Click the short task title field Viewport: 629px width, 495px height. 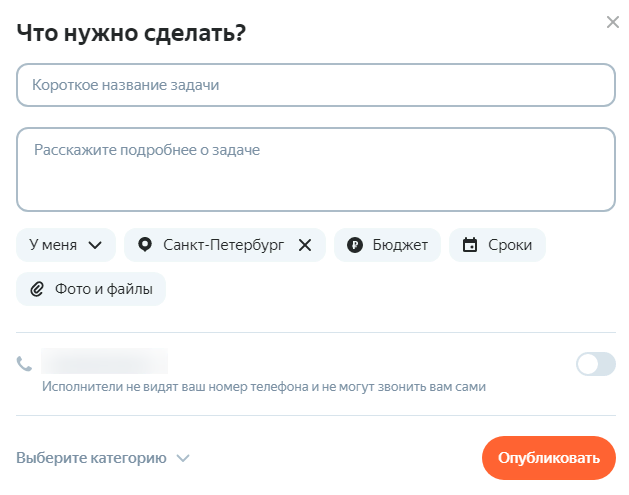tap(315, 85)
